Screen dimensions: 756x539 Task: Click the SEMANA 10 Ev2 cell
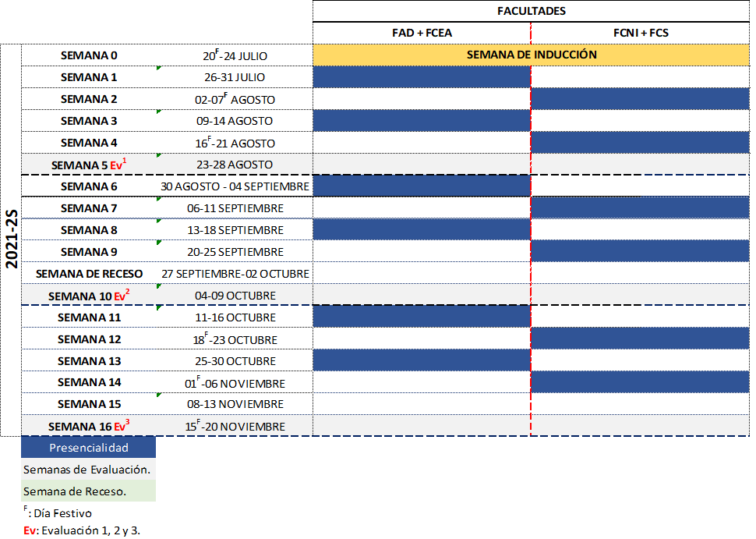[x=89, y=296]
